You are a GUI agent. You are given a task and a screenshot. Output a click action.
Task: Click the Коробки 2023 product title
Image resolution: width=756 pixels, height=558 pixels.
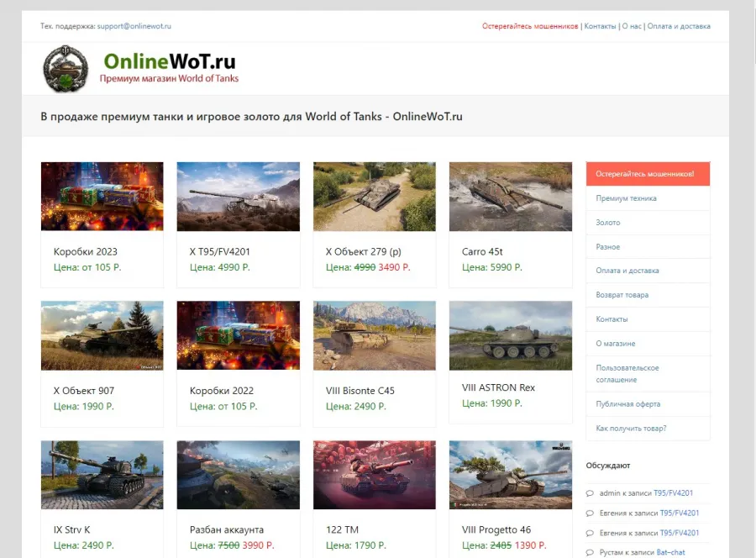(x=86, y=252)
